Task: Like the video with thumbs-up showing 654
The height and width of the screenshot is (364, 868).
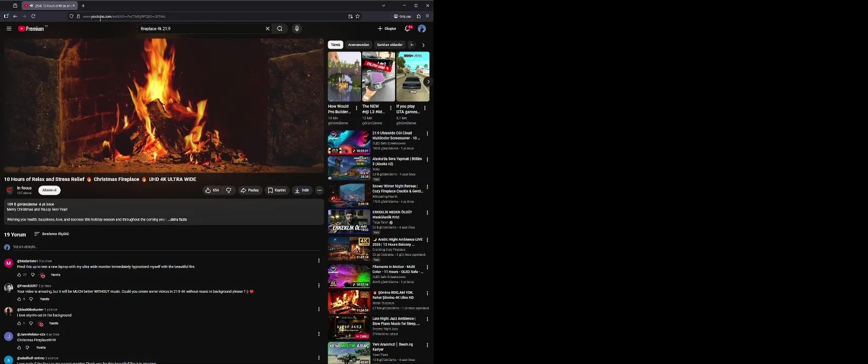Action: point(212,190)
